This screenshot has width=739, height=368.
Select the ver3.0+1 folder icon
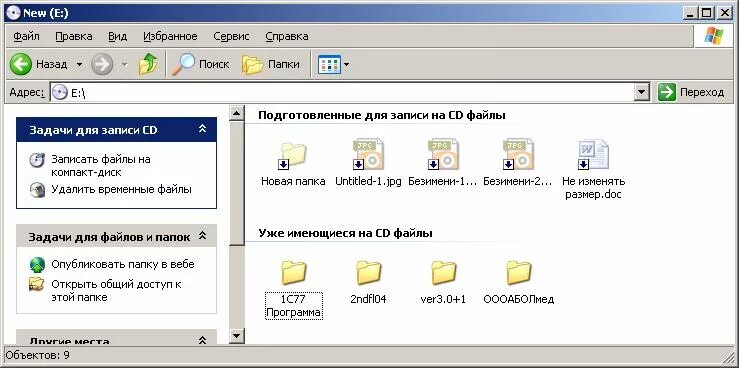pyautogui.click(x=443, y=272)
